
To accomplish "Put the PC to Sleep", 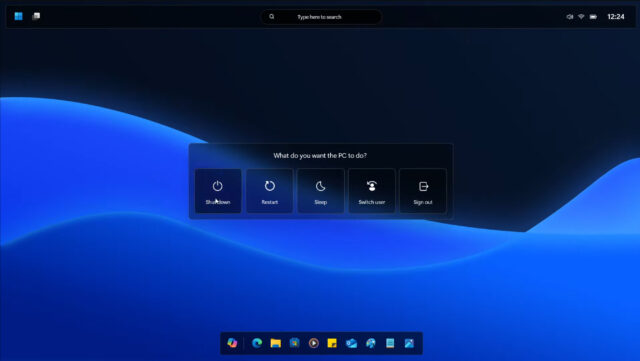I will pos(320,191).
